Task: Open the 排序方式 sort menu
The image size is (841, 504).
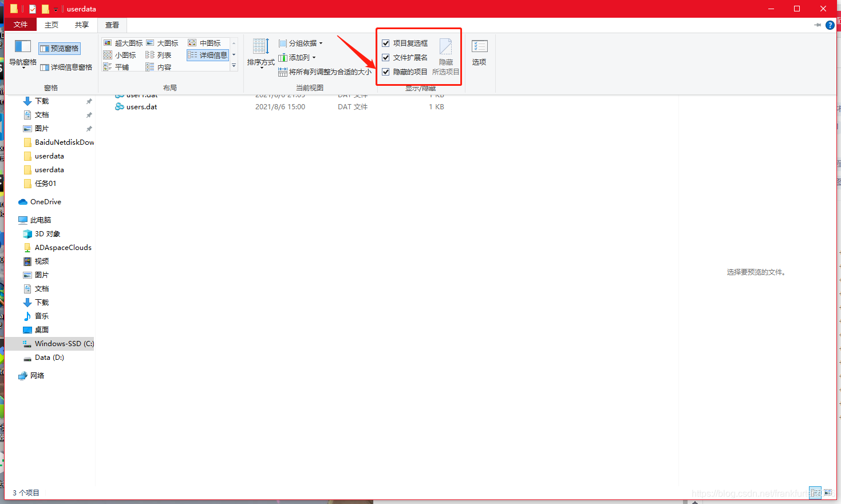Action: pyautogui.click(x=260, y=53)
